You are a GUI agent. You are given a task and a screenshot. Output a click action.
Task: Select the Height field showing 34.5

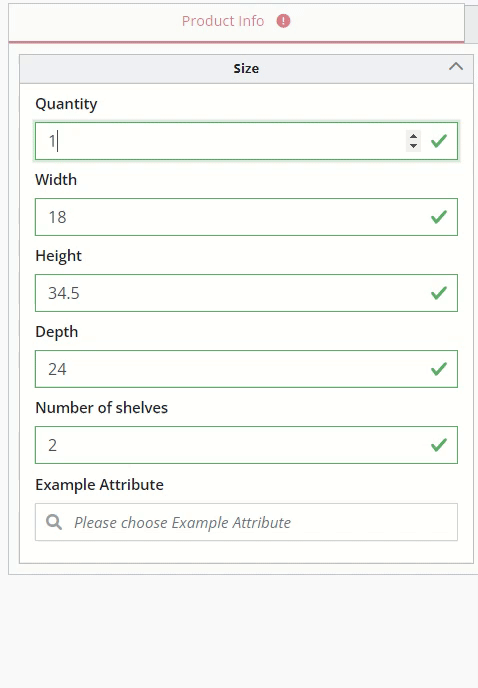click(x=246, y=293)
